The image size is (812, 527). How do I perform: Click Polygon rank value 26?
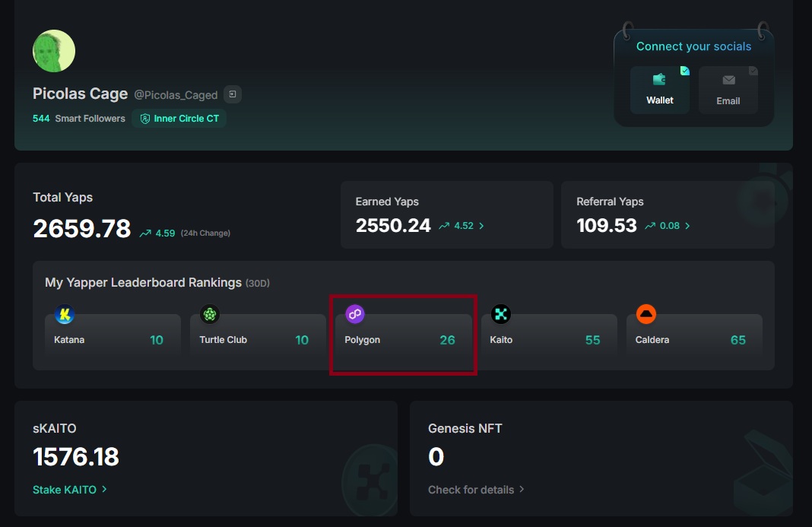click(x=447, y=340)
